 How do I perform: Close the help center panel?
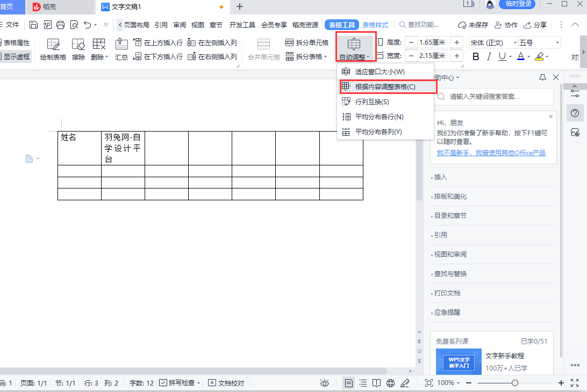[x=556, y=77]
